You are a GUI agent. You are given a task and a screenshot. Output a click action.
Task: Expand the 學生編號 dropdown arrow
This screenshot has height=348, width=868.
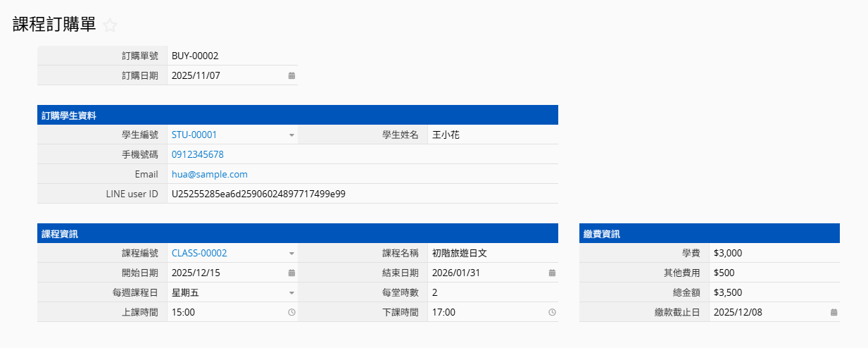291,135
